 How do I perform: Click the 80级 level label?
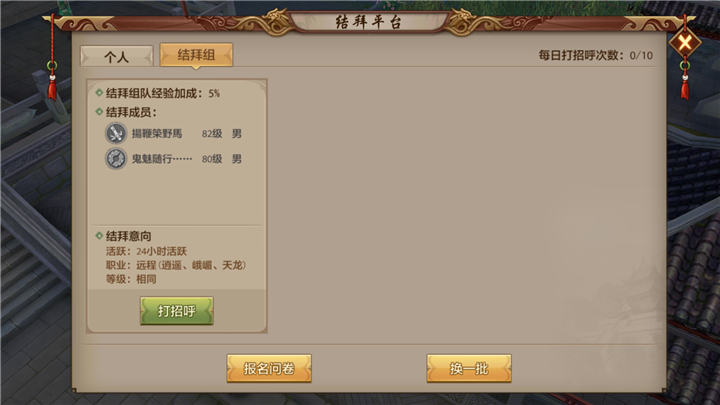(x=212, y=159)
